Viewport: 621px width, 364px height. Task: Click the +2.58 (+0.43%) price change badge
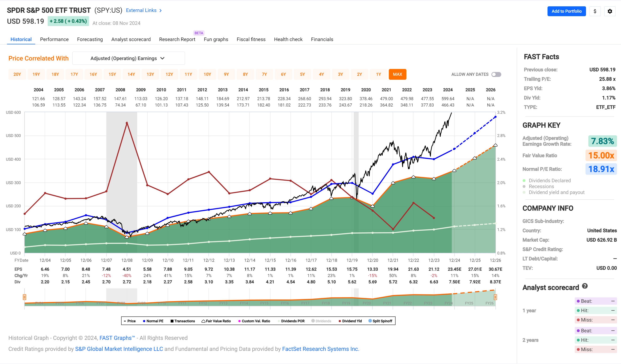coord(68,21)
